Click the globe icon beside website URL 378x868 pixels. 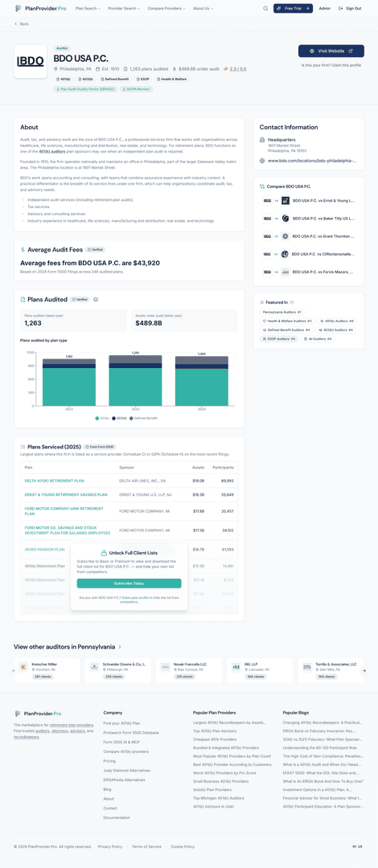262,161
